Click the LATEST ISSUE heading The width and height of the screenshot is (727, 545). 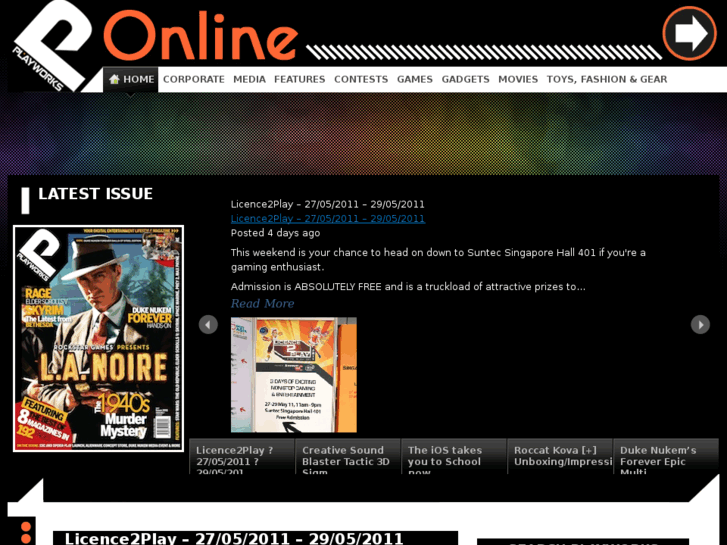click(x=95, y=194)
